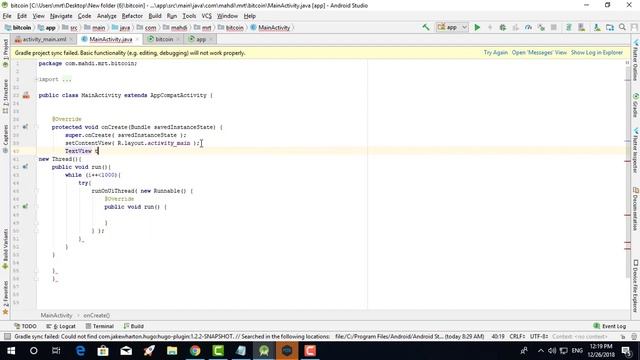Click Open 'Messages' View link
Viewport: 640px width, 360px height.
[539, 53]
